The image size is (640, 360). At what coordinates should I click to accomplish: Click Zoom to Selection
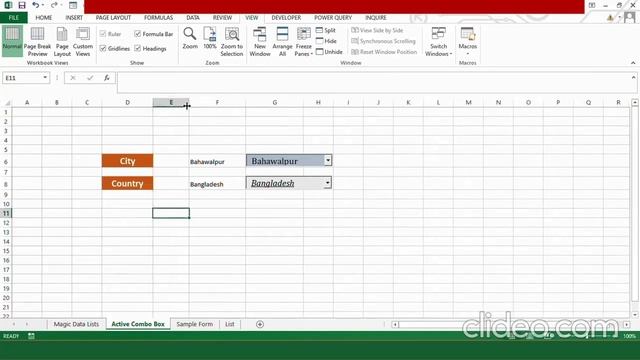(232, 42)
